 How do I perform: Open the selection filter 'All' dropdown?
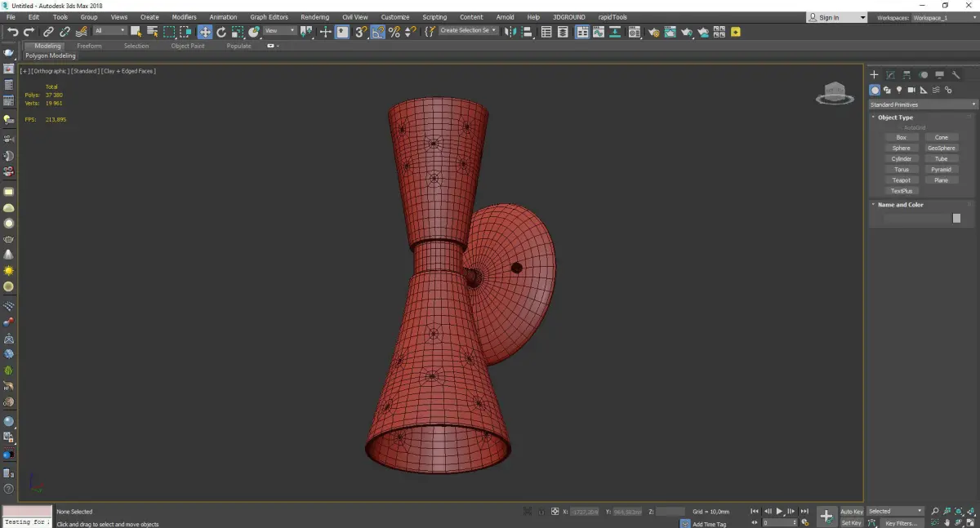[x=110, y=31]
